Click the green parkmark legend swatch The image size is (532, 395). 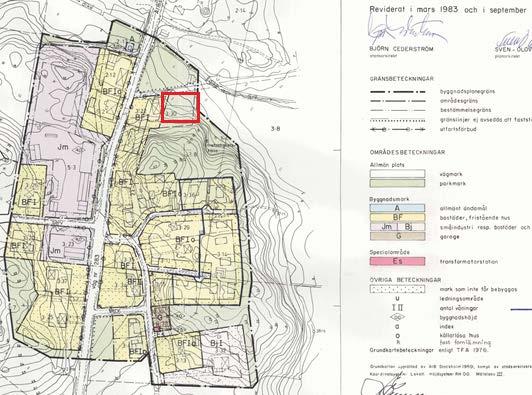click(397, 183)
